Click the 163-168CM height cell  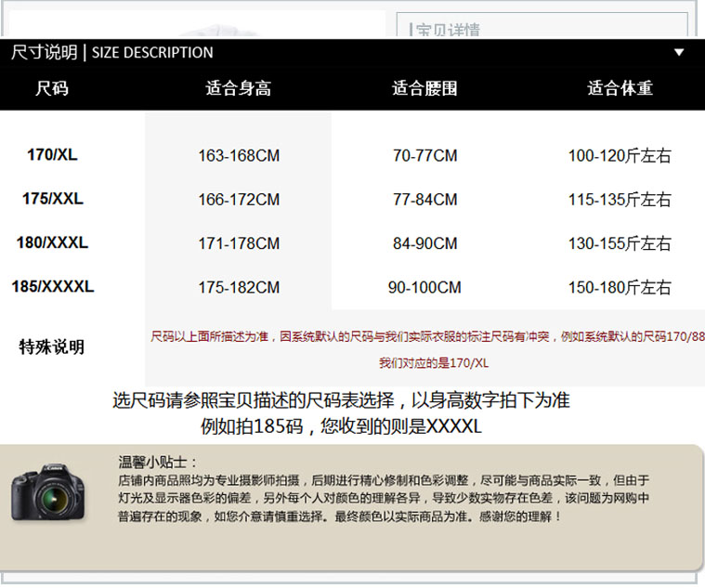[x=238, y=156]
